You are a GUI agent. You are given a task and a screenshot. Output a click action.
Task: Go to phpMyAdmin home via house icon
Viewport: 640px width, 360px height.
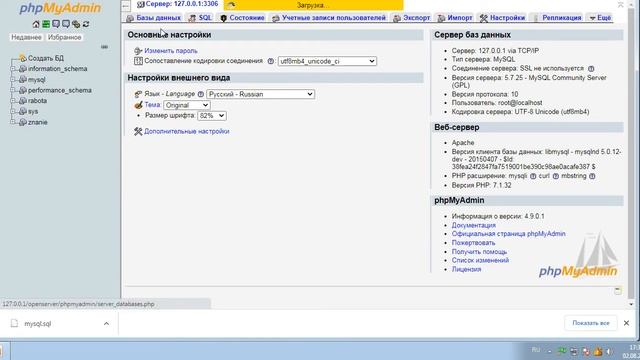coord(36,24)
